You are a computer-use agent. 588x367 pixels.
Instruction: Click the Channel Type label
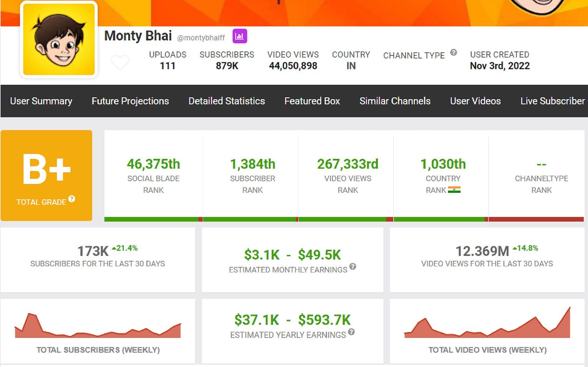[x=414, y=55]
